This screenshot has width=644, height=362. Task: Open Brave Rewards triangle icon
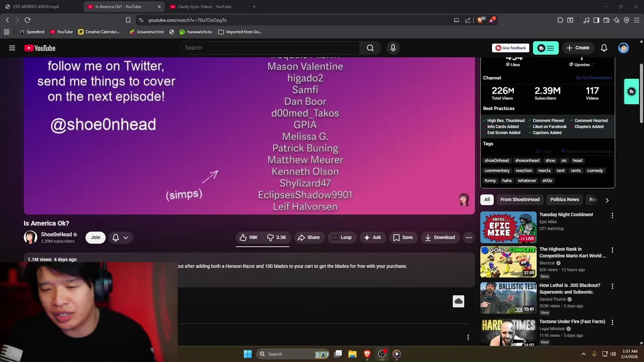(492, 20)
